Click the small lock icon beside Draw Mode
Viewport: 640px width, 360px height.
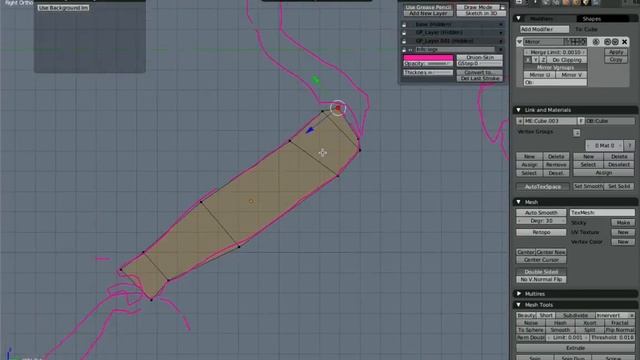(503, 7)
